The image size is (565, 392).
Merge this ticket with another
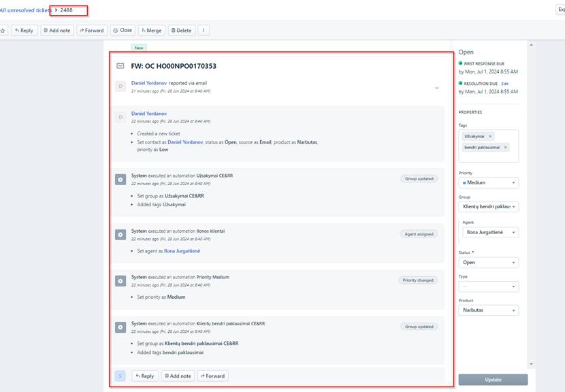pos(152,31)
